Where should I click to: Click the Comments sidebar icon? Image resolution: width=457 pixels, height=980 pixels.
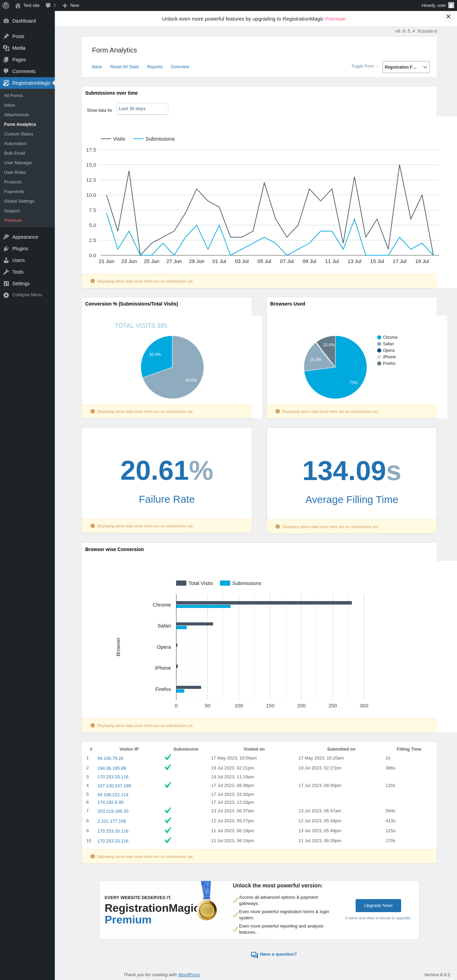pos(6,72)
